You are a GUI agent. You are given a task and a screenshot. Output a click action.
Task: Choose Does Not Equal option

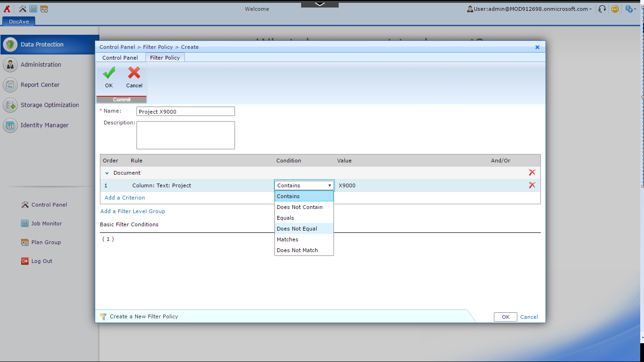click(304, 229)
